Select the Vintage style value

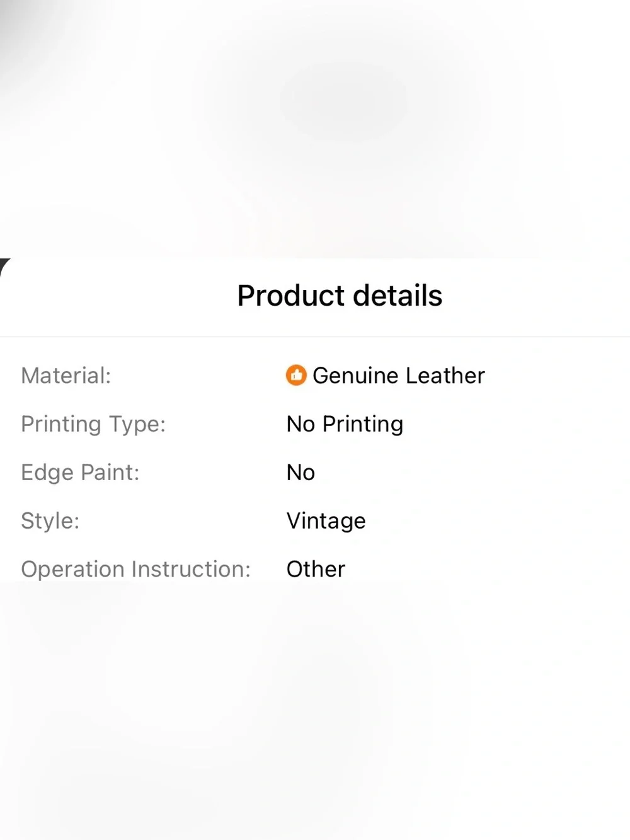click(326, 521)
